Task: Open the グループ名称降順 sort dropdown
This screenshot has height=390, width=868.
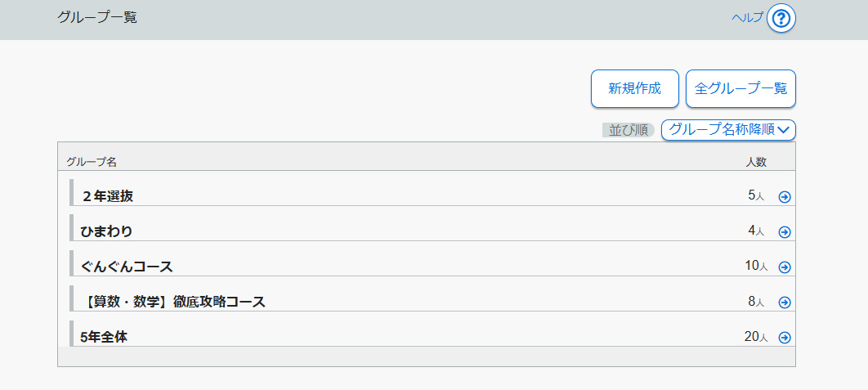Action: pos(722,129)
